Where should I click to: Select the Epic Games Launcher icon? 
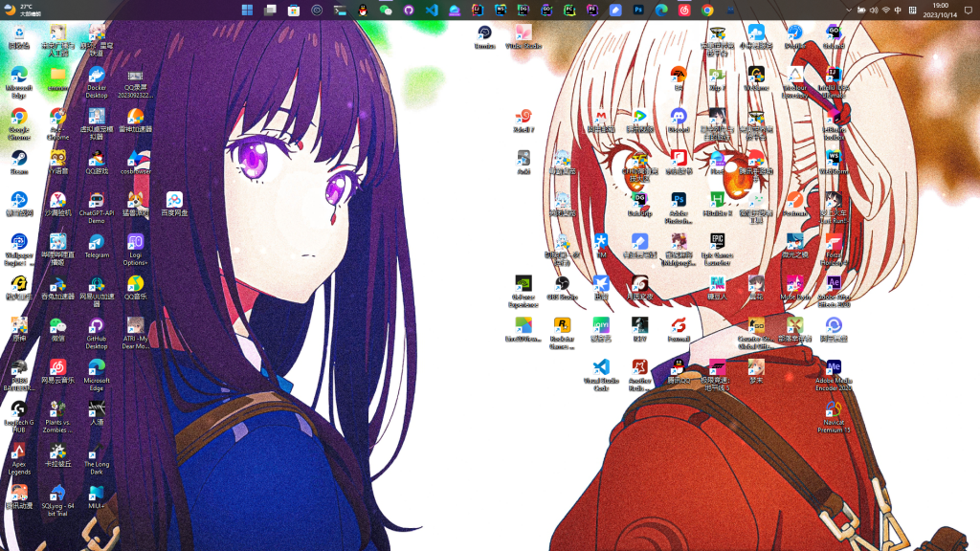point(717,242)
